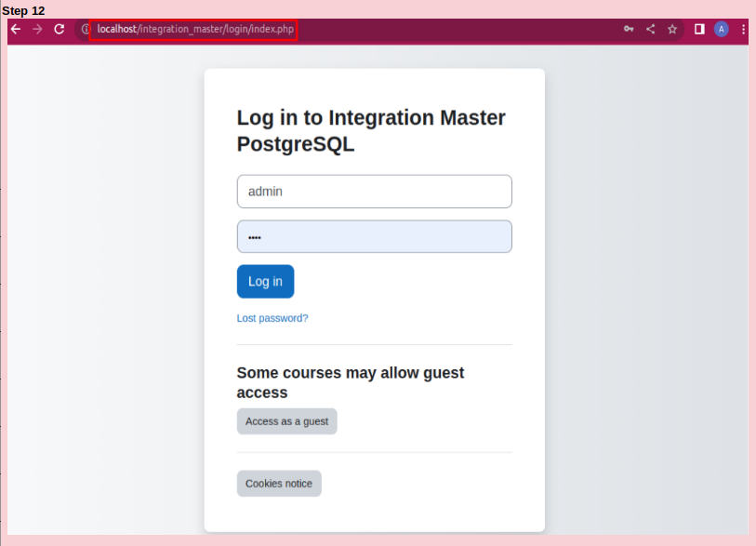Click the password field
Viewport: 756px width, 546px height.
click(x=374, y=236)
